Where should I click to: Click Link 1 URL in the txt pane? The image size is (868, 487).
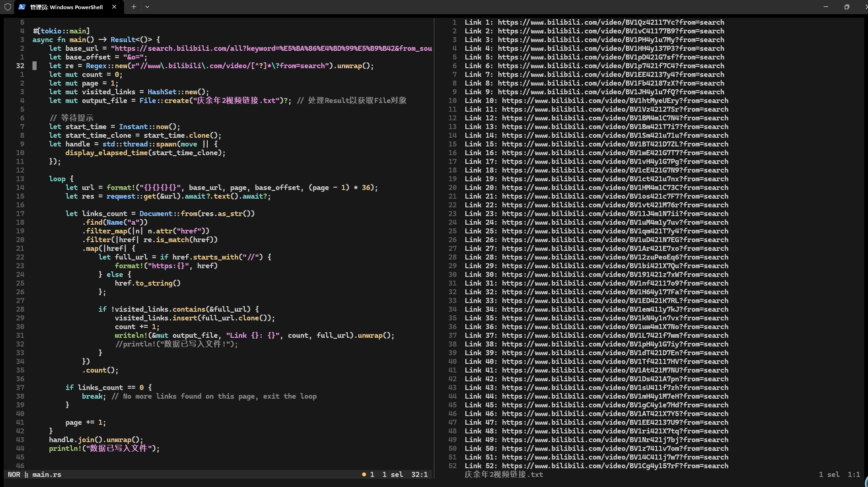point(611,22)
